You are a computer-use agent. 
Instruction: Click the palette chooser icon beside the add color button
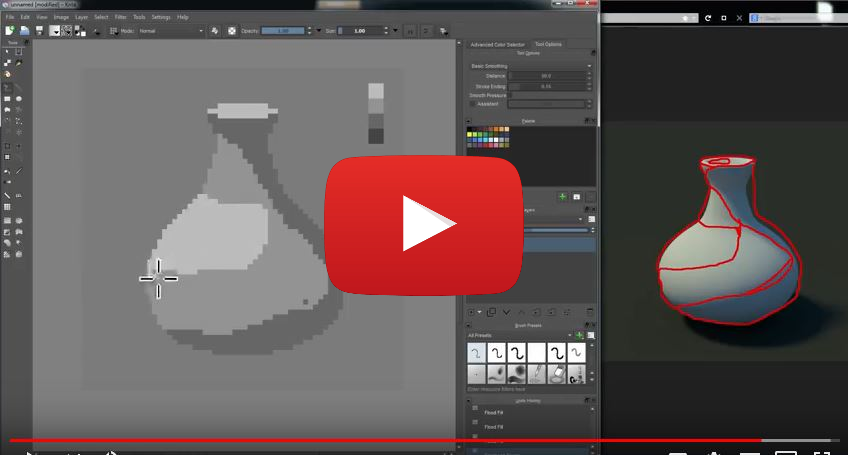point(577,197)
